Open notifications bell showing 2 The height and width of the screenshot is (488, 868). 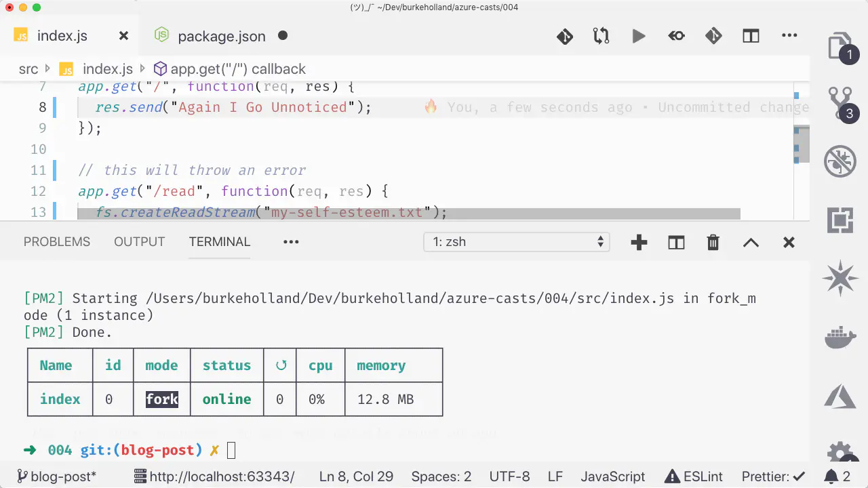(837, 476)
